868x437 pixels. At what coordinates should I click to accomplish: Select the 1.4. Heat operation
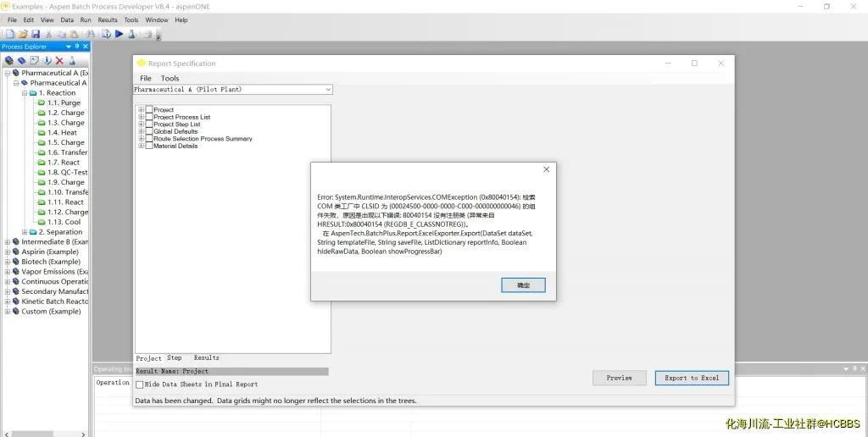(x=62, y=133)
